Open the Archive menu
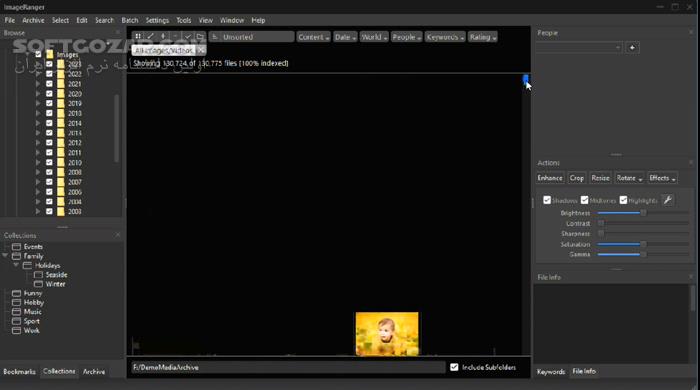This screenshot has width=700, height=390. point(33,21)
